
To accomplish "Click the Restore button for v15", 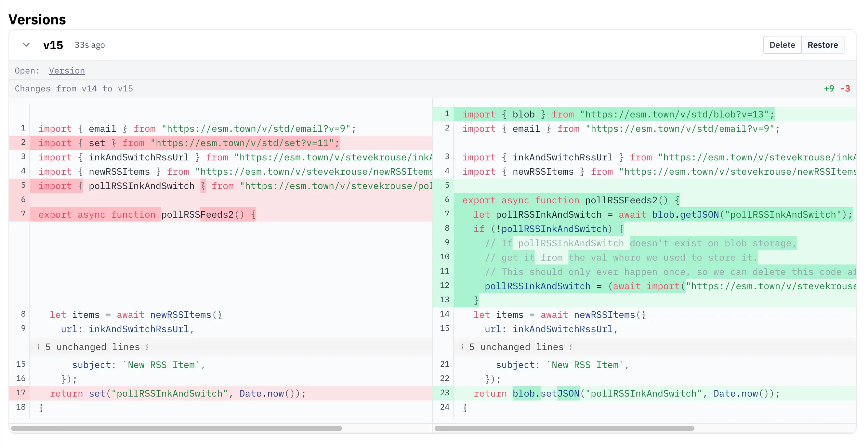I will (822, 45).
